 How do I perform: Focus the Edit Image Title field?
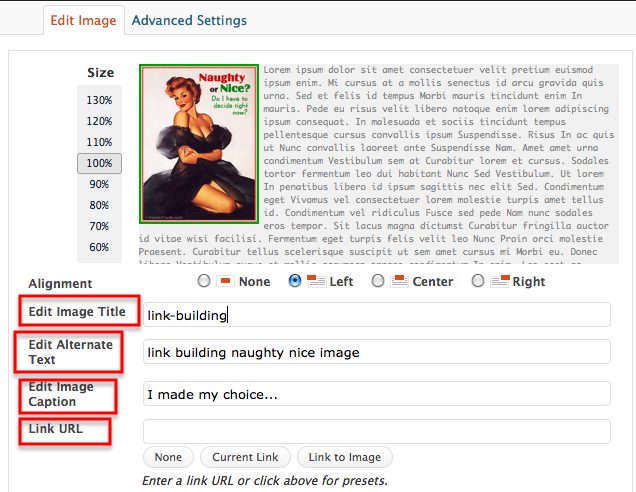(x=377, y=315)
